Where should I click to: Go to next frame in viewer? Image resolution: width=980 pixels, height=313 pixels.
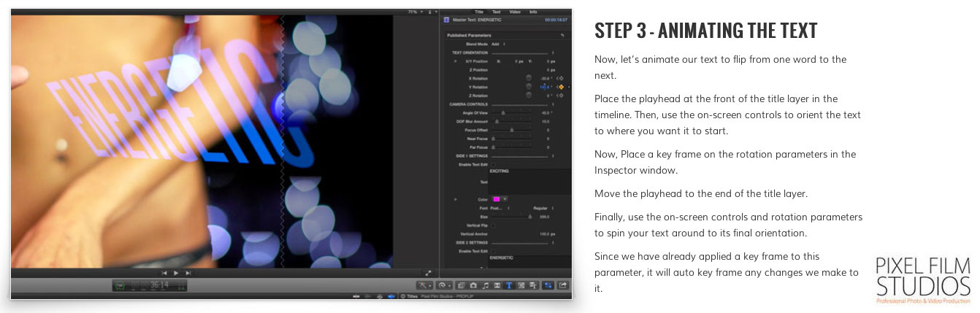(x=188, y=273)
